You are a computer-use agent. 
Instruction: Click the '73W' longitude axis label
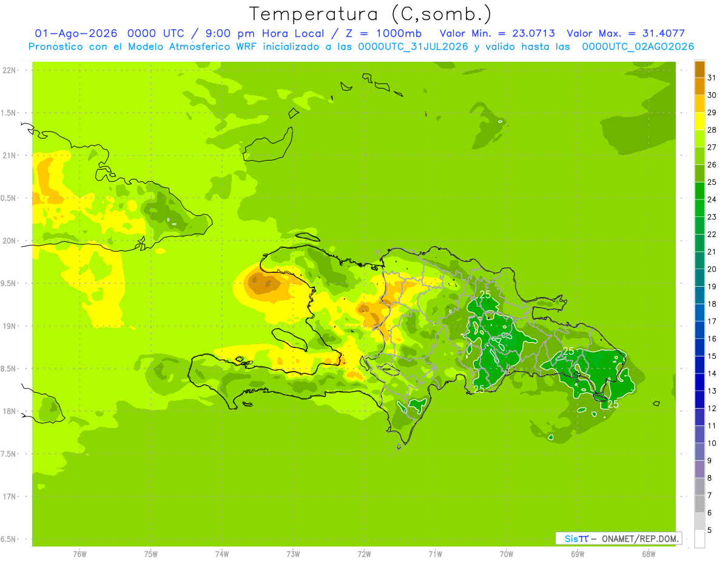point(293,554)
